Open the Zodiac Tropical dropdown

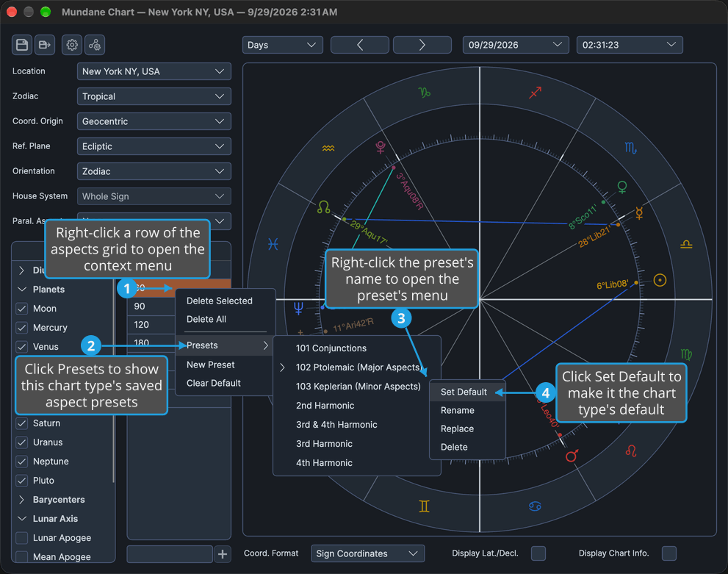point(154,96)
